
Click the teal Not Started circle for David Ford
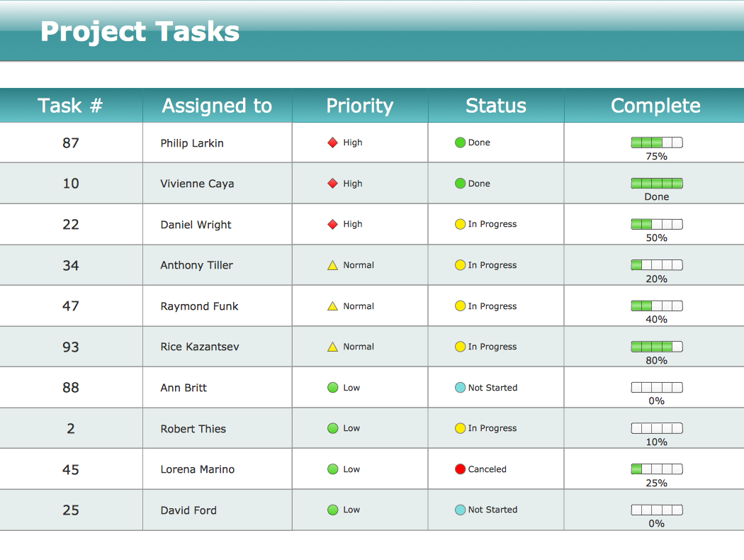point(460,510)
